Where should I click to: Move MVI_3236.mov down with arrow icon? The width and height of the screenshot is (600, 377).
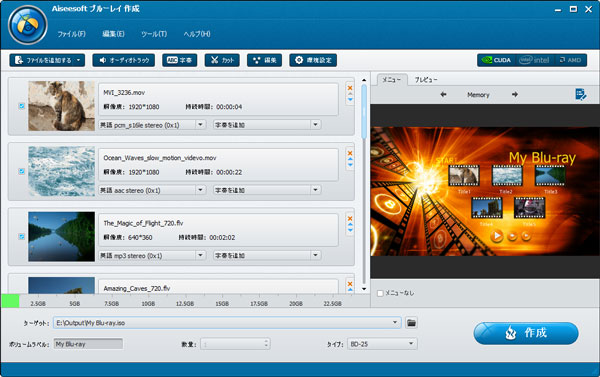click(x=350, y=100)
